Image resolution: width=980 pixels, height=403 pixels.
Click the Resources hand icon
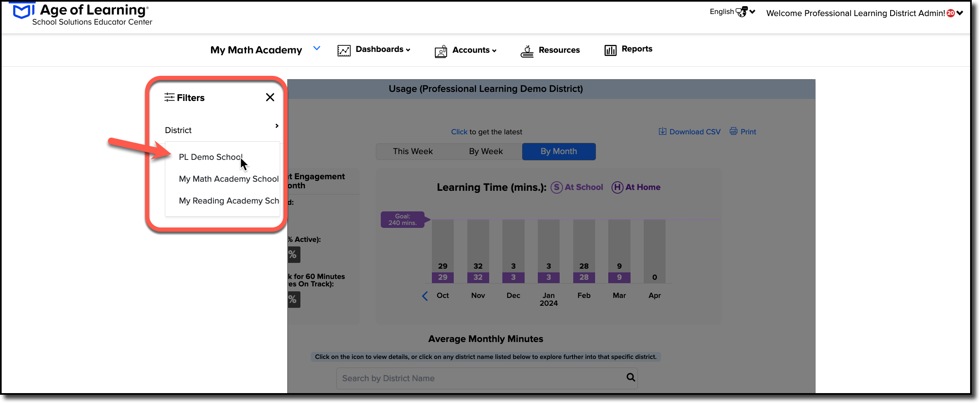point(527,51)
